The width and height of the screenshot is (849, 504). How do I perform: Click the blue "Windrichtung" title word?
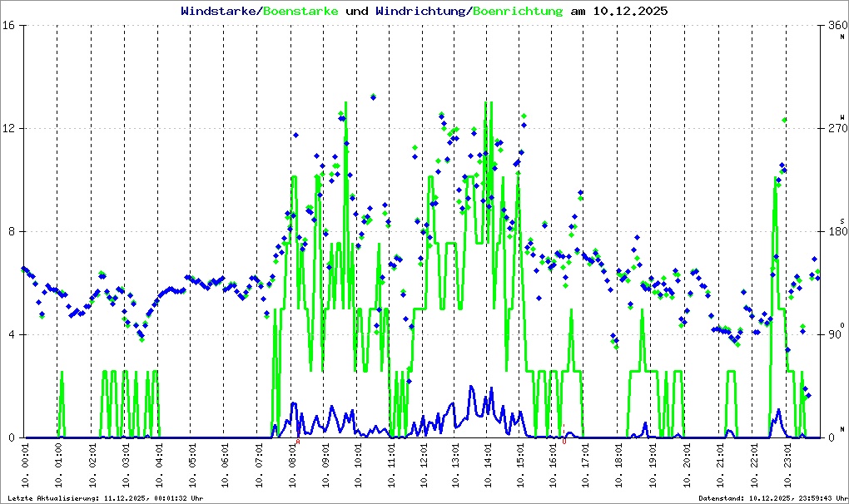click(x=420, y=11)
